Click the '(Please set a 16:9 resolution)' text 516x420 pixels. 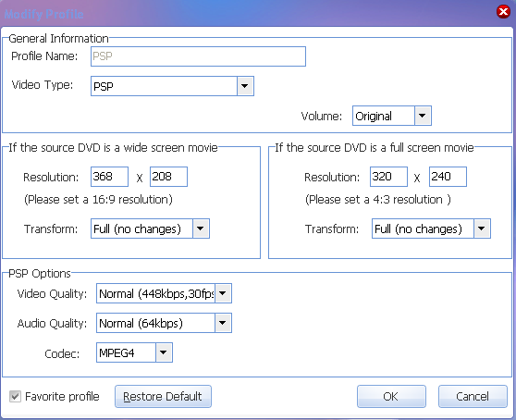(98, 200)
